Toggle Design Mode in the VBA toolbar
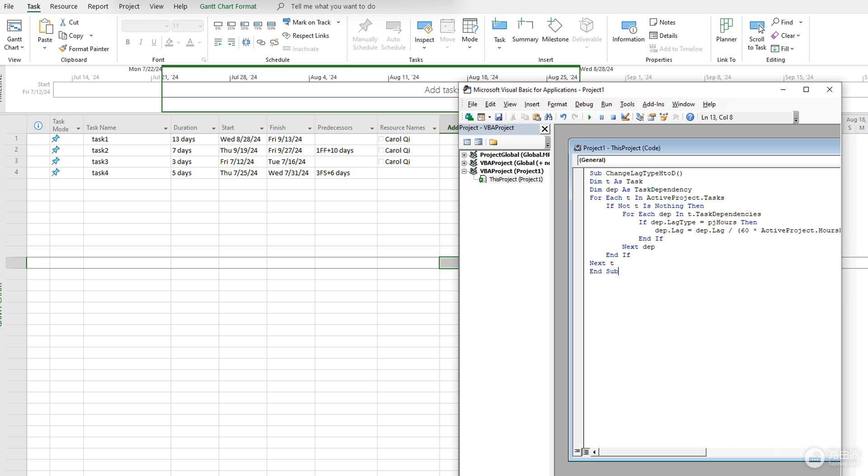The height and width of the screenshot is (476, 868). click(x=625, y=117)
